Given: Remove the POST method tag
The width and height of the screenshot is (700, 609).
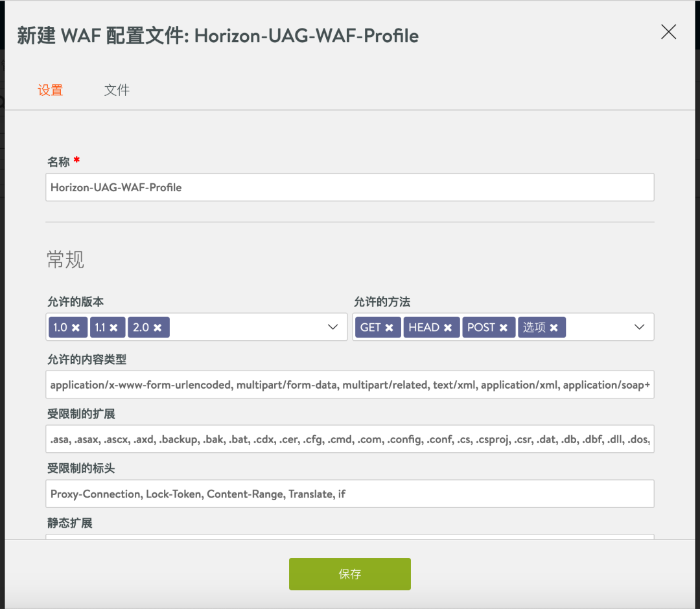Looking at the screenshot, I should click(x=504, y=327).
